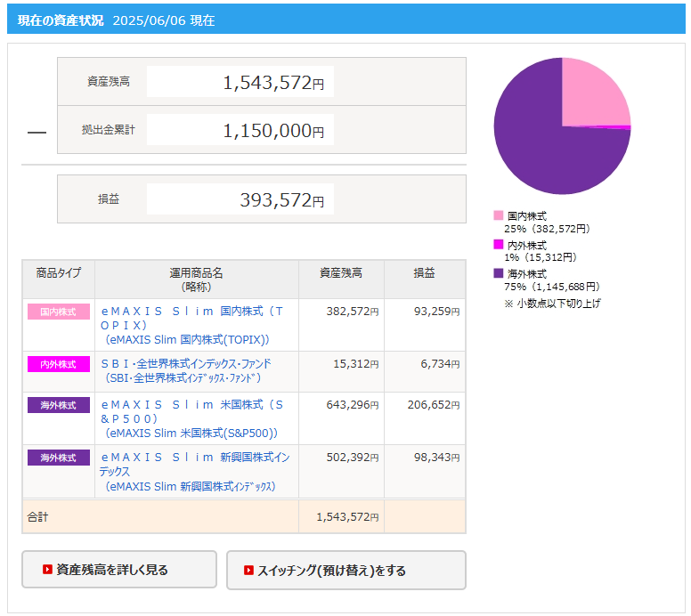Click the red arrow icon on 資産残高を詳しく見る
Image resolution: width=691 pixels, height=616 pixels.
(47, 570)
